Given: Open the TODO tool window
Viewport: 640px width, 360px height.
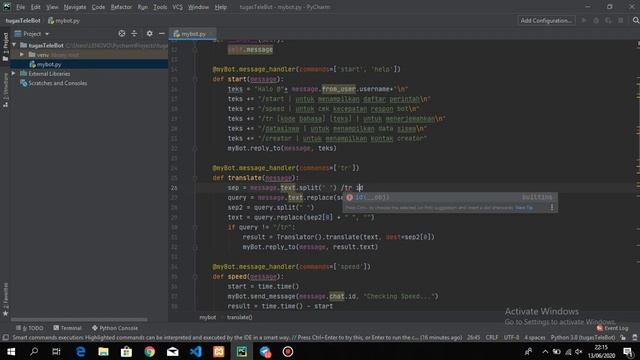Looking at the screenshot, I should pos(29,328).
